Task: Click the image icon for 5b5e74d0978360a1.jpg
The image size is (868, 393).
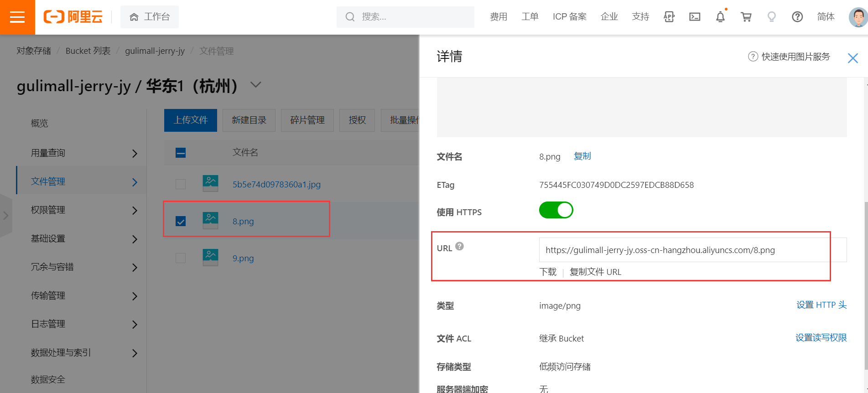Action: click(210, 184)
